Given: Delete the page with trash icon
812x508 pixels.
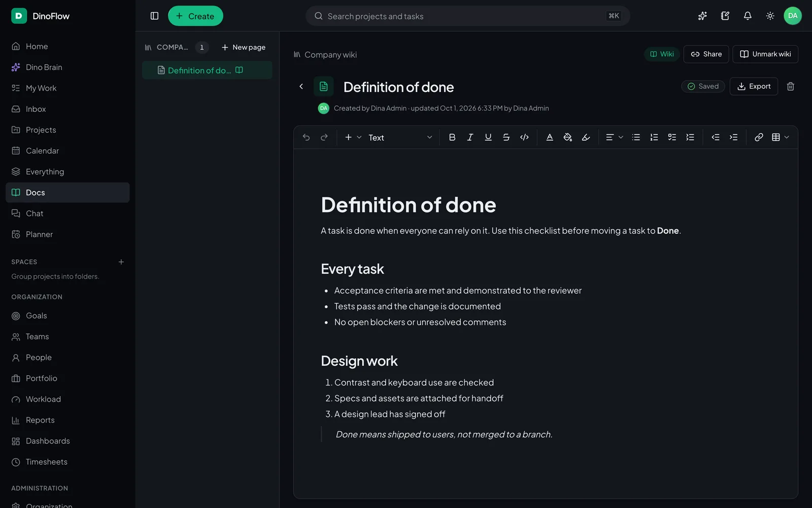Looking at the screenshot, I should 790,86.
